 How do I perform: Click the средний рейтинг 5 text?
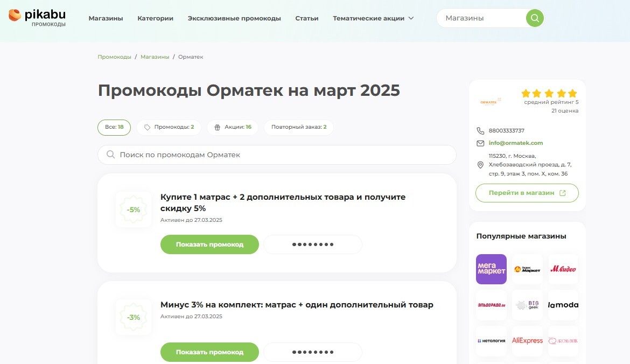551,102
